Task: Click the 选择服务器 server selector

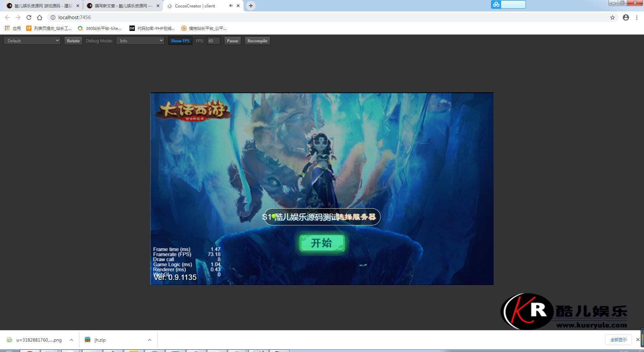Action: [x=357, y=217]
